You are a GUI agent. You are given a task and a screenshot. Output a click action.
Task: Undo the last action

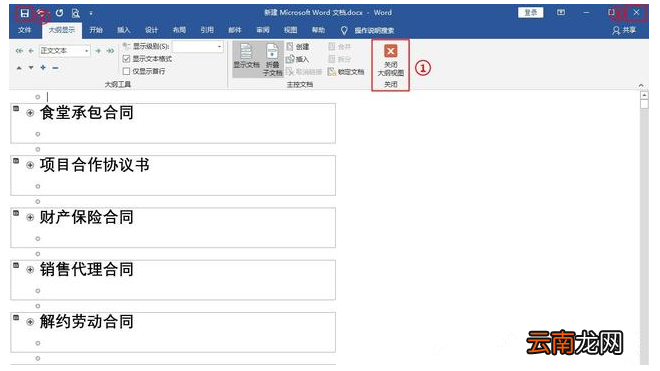pyautogui.click(x=41, y=13)
